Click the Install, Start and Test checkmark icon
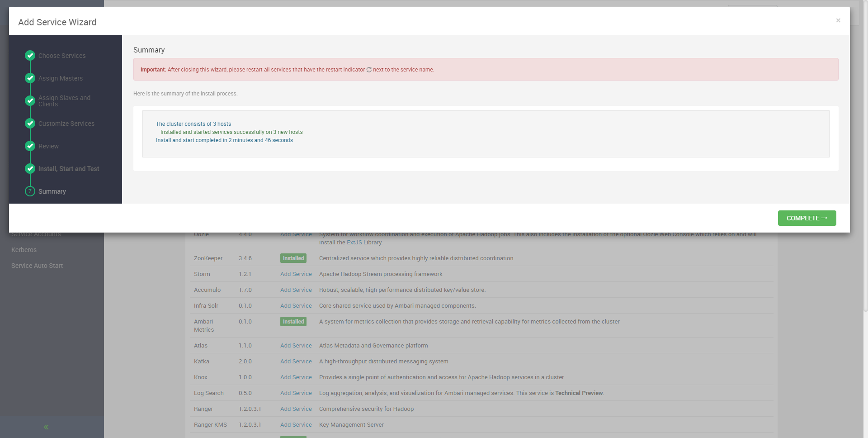 coord(30,169)
